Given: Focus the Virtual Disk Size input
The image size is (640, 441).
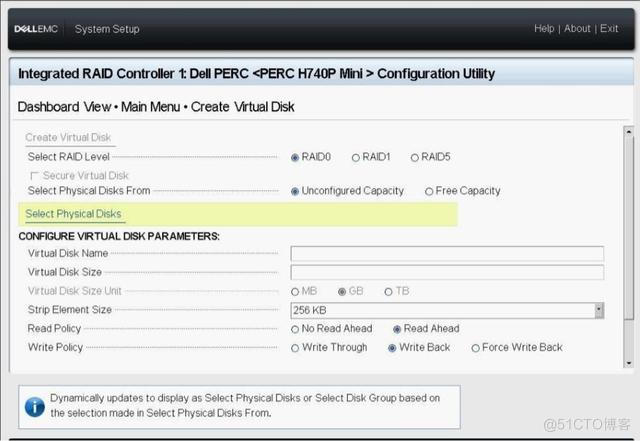Looking at the screenshot, I should (x=447, y=272).
